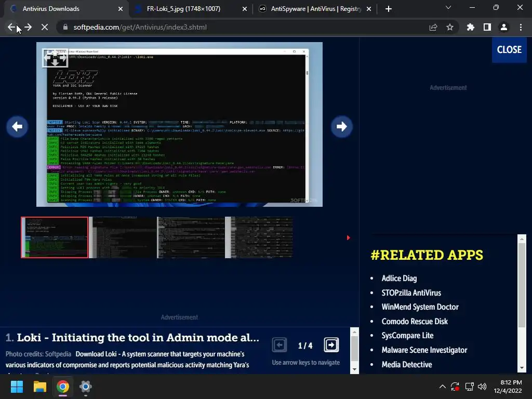Open the Chrome profile menu

tap(504, 27)
